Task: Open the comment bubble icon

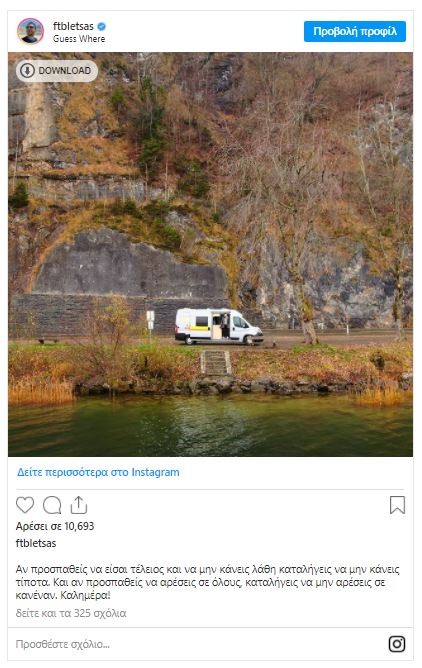Action: pyautogui.click(x=52, y=505)
